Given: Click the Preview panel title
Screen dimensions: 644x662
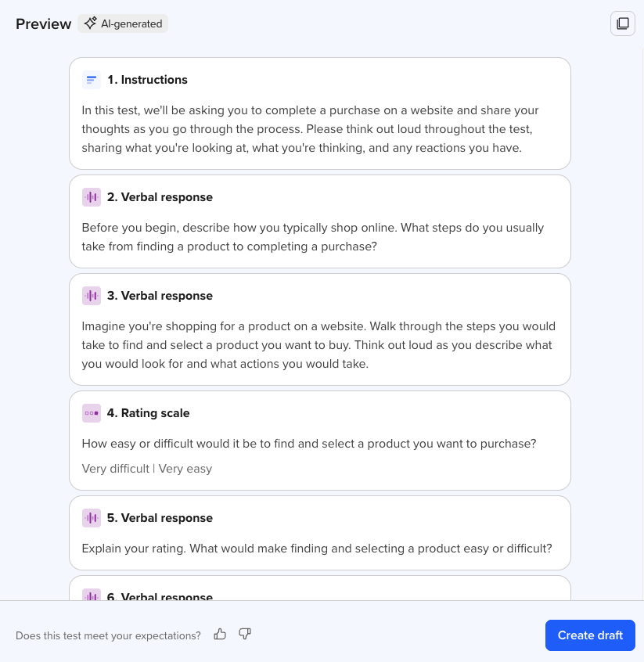Looking at the screenshot, I should click(x=43, y=23).
